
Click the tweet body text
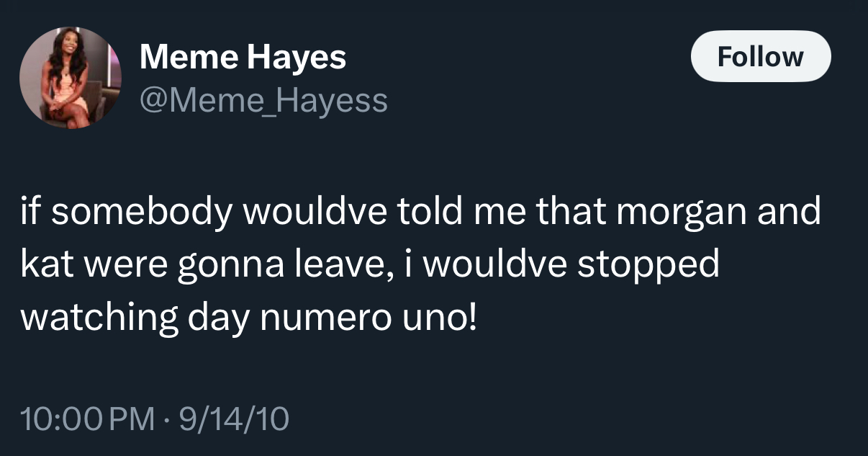(421, 264)
